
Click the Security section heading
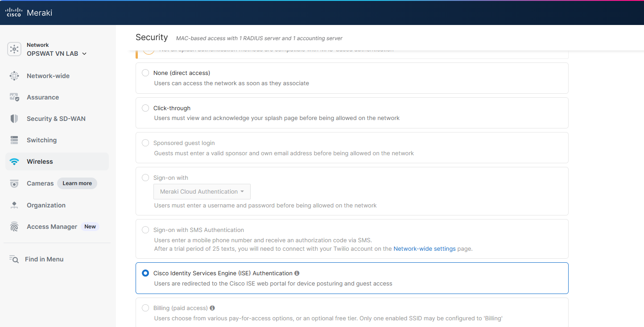click(152, 37)
